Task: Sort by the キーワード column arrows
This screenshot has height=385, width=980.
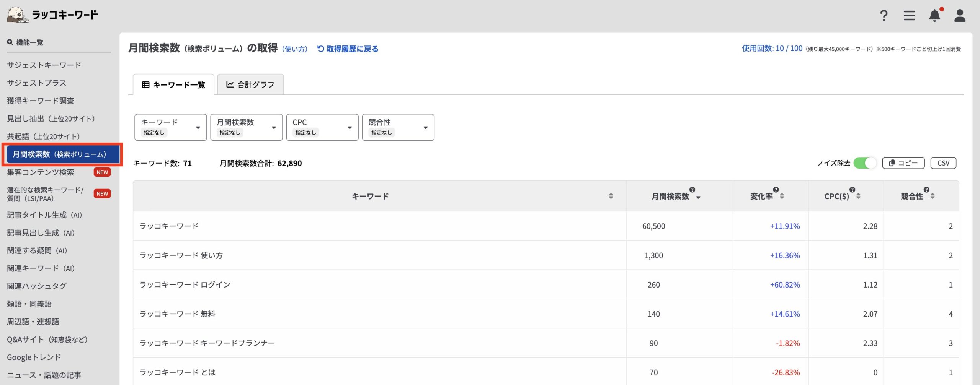Action: pyautogui.click(x=611, y=196)
